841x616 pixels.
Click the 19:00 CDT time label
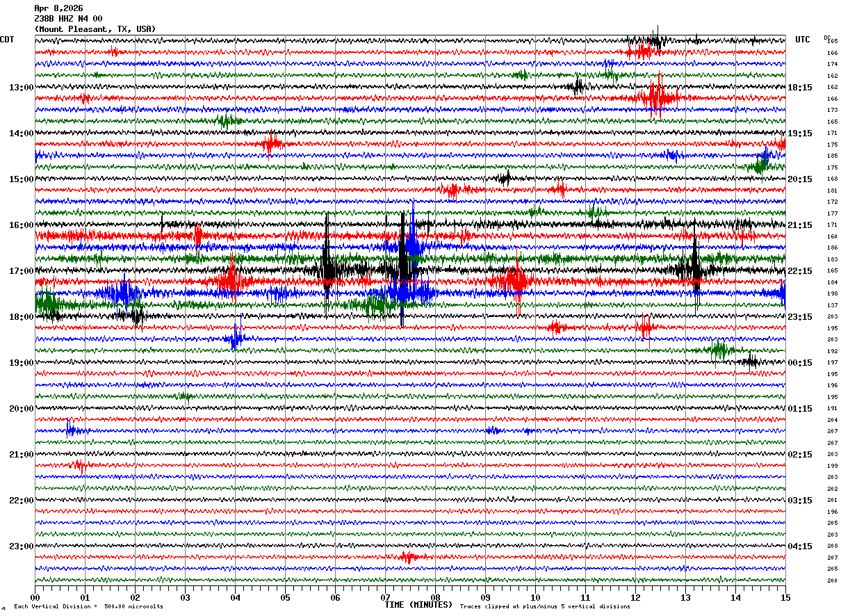pos(21,363)
